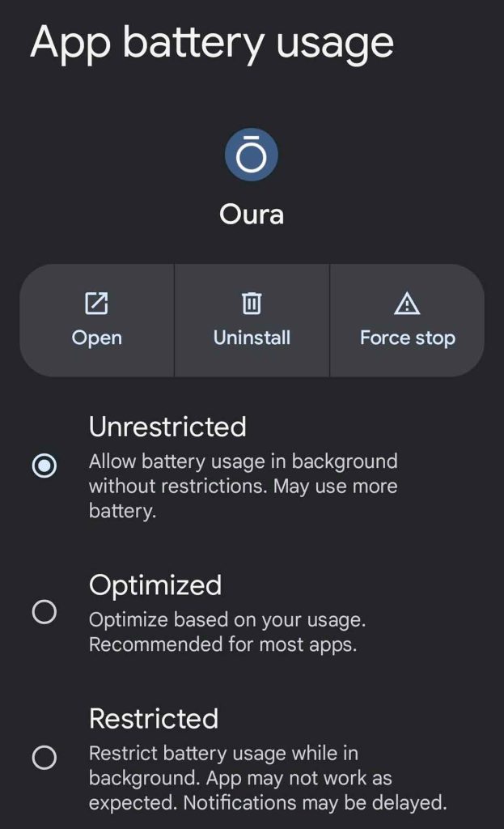The height and width of the screenshot is (829, 504).
Task: Click the Force stop warning triangle icon
Action: pos(407,304)
